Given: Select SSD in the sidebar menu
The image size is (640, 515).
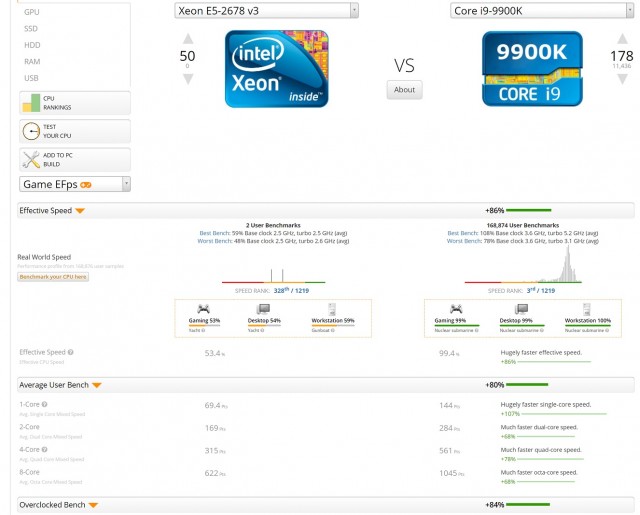Looking at the screenshot, I should (x=31, y=29).
